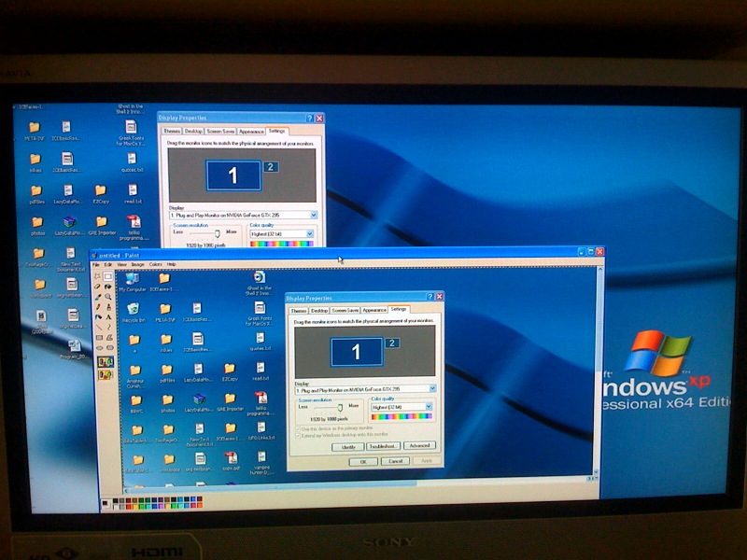Screen dimensions: 747x560
Task: Choose the Text tool in Paint
Action: coord(109,317)
